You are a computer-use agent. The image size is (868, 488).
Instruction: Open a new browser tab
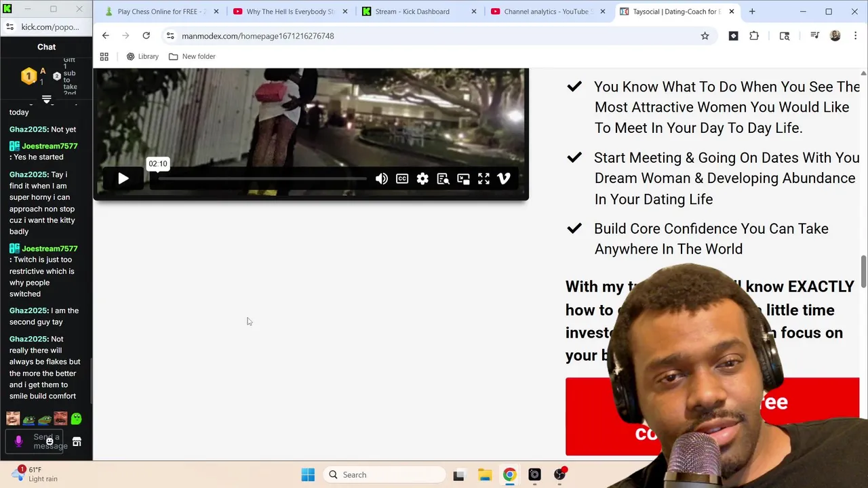[x=752, y=12]
